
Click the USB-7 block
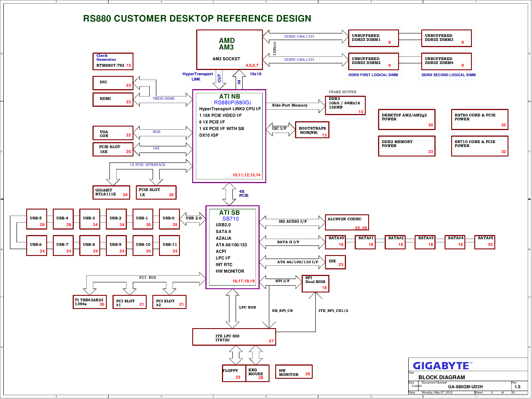pyautogui.click(x=63, y=246)
